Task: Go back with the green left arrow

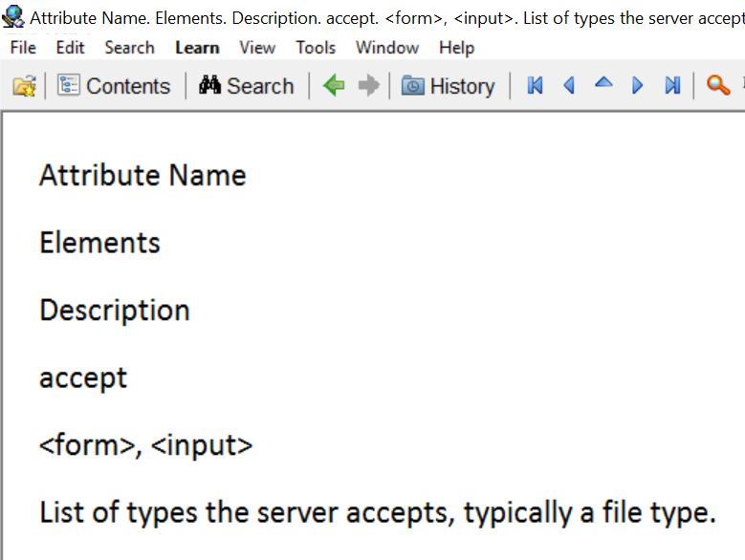Action: click(334, 85)
